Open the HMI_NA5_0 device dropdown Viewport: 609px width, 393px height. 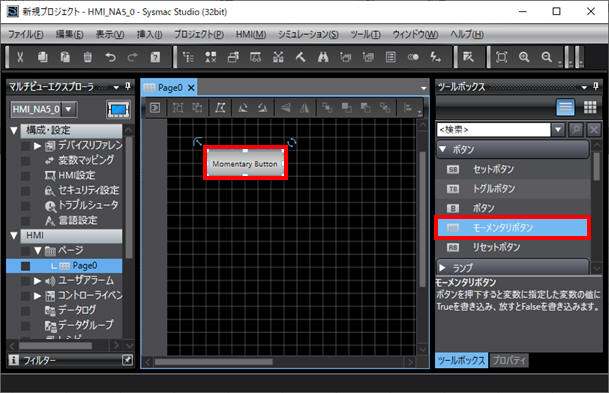[68, 109]
